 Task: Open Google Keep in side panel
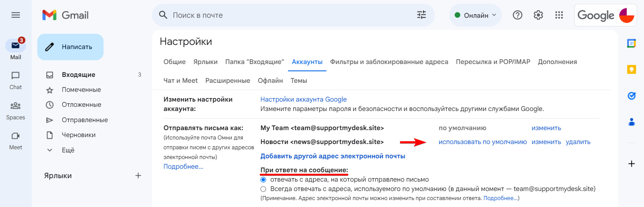point(631,70)
